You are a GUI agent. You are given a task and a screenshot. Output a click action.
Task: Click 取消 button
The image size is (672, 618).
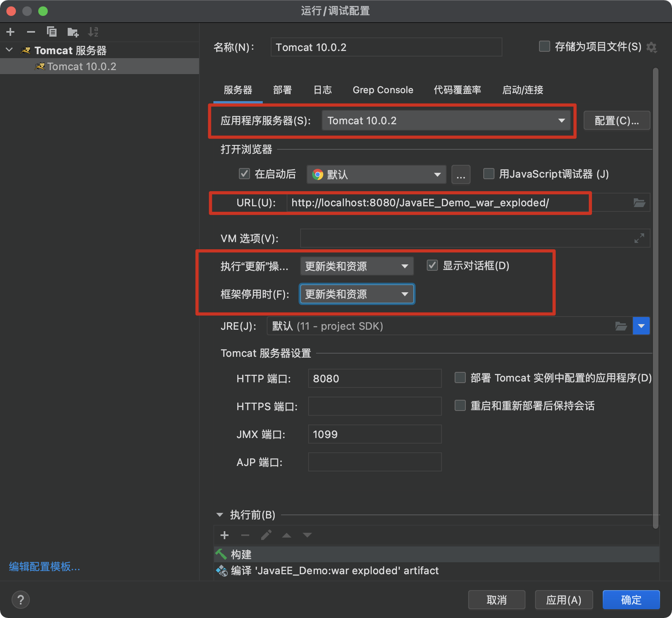(x=497, y=600)
